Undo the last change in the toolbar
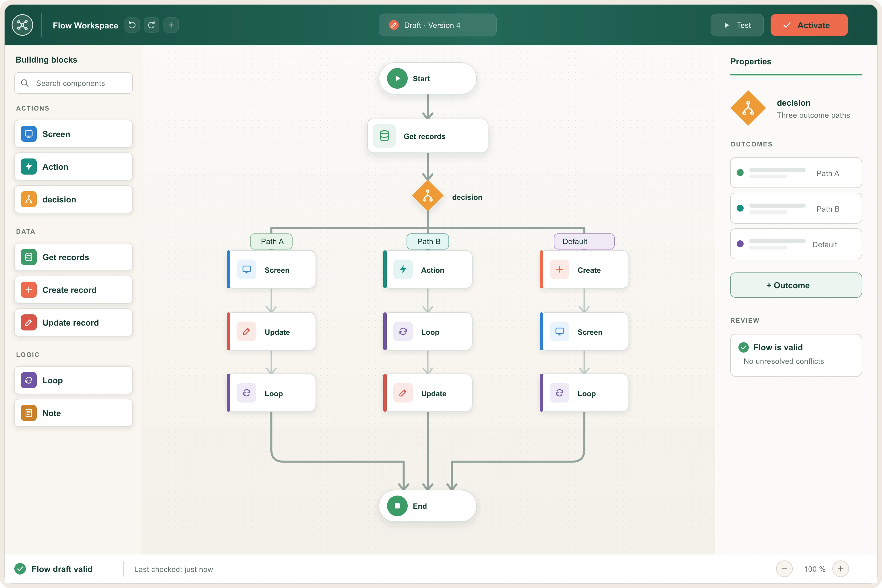The width and height of the screenshot is (882, 588). pos(132,25)
